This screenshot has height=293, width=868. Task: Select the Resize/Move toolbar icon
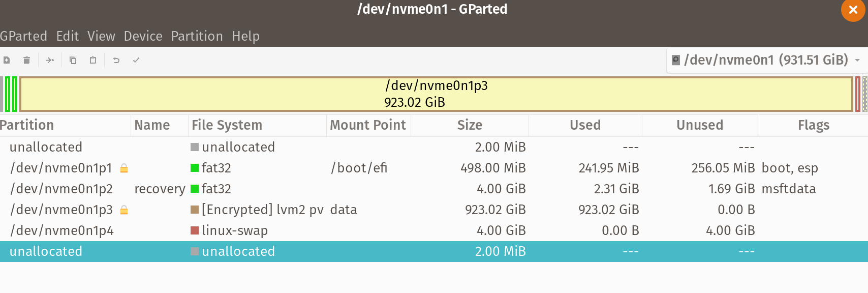[x=49, y=60]
